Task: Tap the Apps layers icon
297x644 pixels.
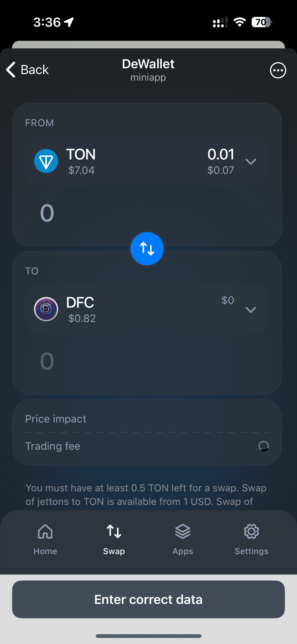Action: [183, 531]
